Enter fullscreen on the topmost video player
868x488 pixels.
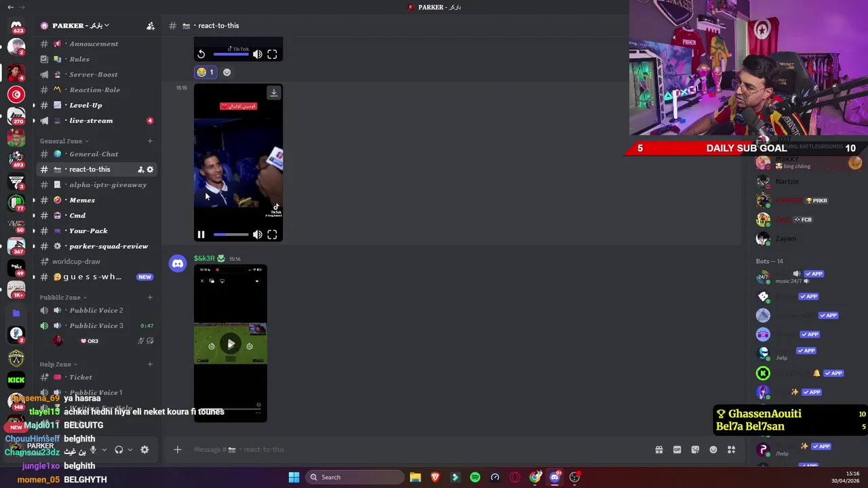tap(272, 54)
